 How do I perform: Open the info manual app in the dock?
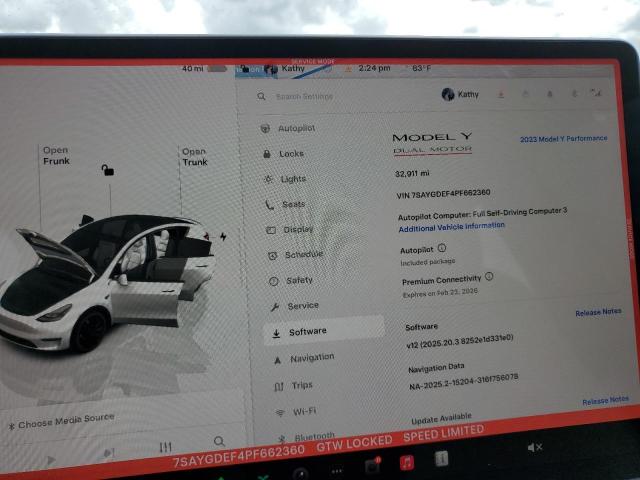point(441,458)
